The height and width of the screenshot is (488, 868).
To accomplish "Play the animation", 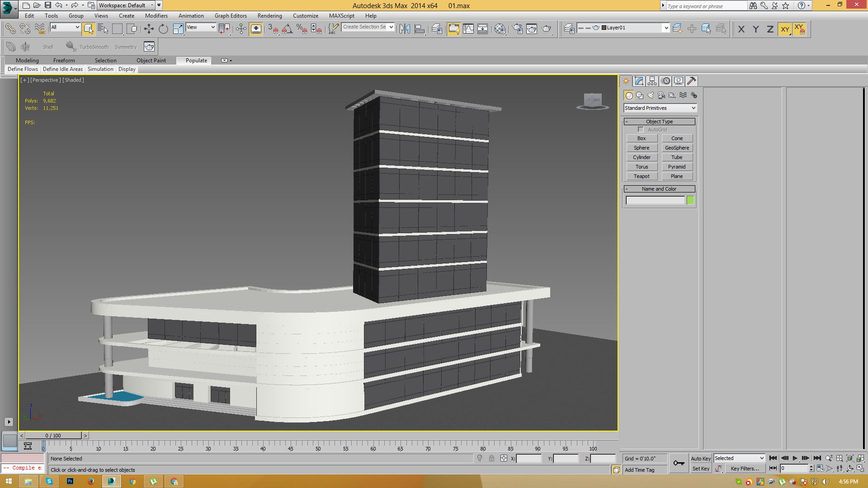I will tap(795, 458).
